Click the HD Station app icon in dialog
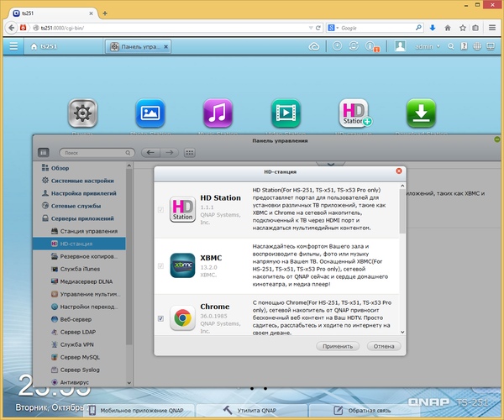This screenshot has width=504, height=420. tap(182, 209)
